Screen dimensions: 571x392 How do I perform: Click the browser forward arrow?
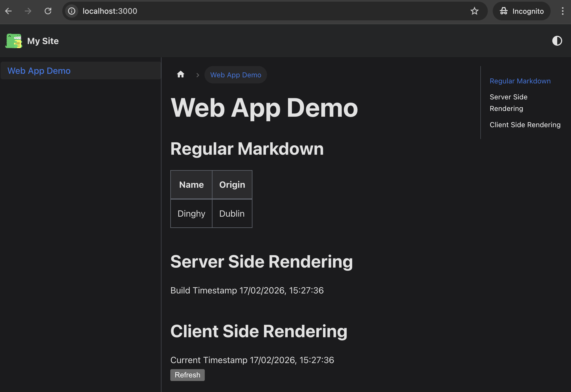tap(28, 11)
